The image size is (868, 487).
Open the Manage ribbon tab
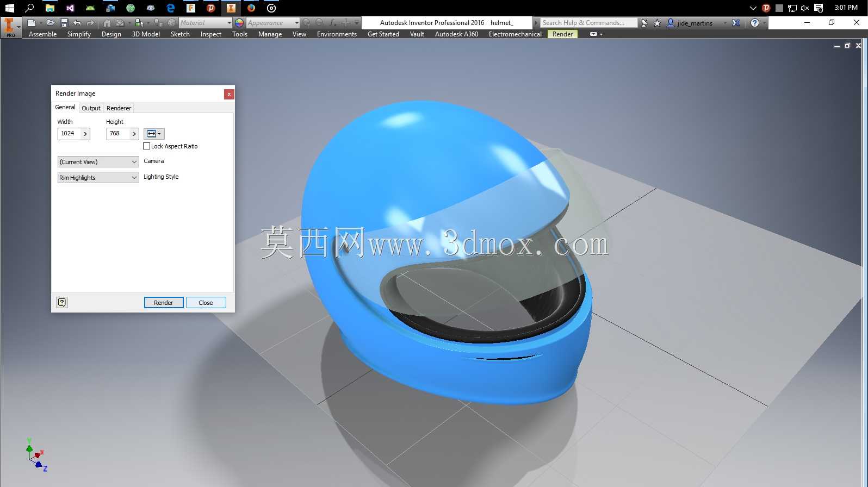(270, 34)
